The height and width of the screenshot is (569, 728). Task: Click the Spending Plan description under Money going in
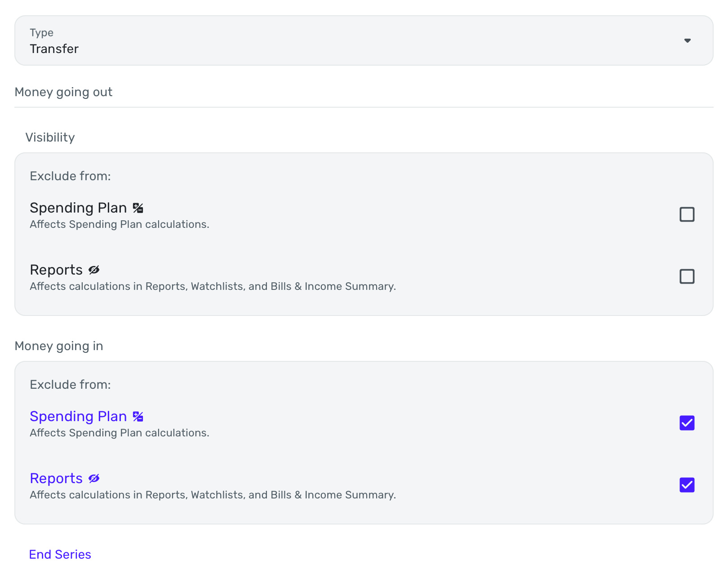pos(119,433)
